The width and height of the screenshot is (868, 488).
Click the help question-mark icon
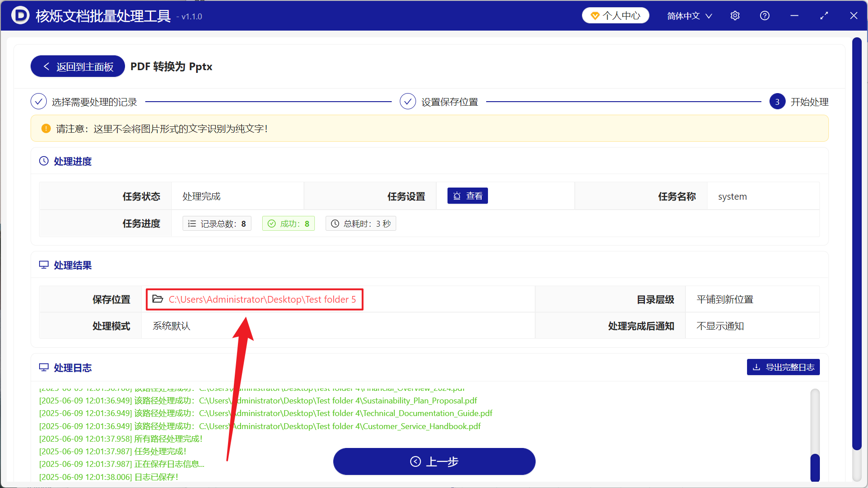click(765, 15)
